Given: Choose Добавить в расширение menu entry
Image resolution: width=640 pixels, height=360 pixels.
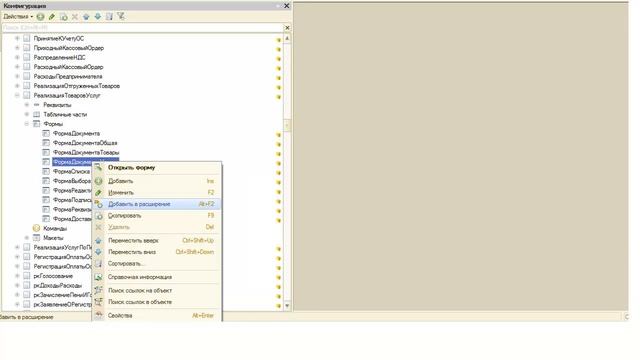Looking at the screenshot, I should click(157, 204).
